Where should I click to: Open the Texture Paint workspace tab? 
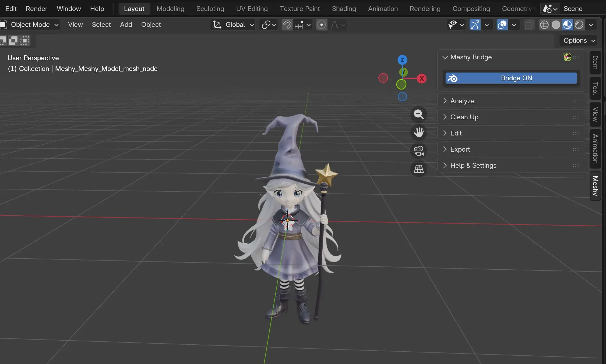tap(300, 9)
